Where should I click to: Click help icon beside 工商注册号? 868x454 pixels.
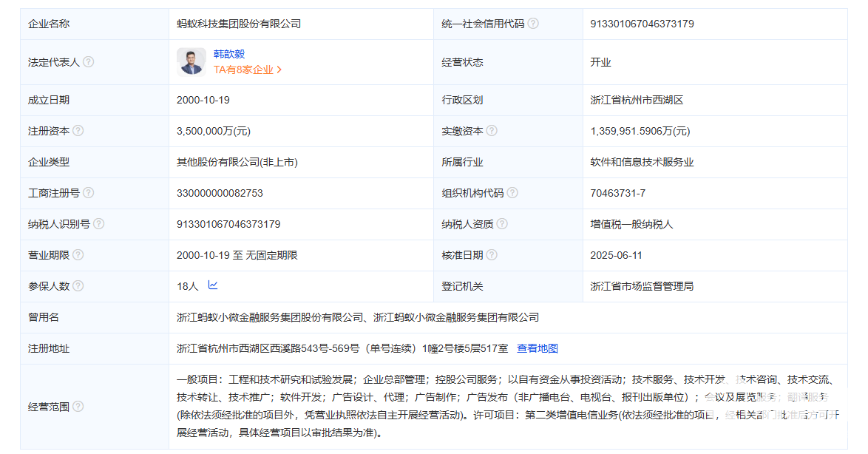coord(89,193)
